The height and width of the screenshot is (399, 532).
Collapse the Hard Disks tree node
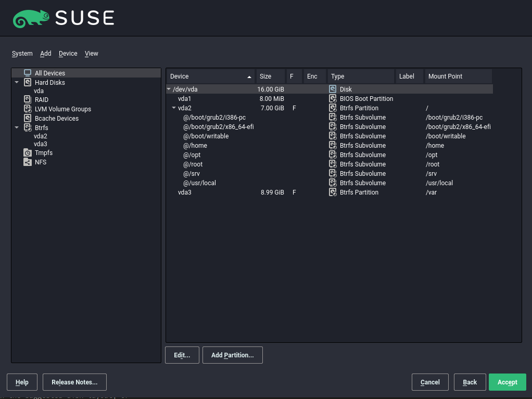(x=17, y=83)
